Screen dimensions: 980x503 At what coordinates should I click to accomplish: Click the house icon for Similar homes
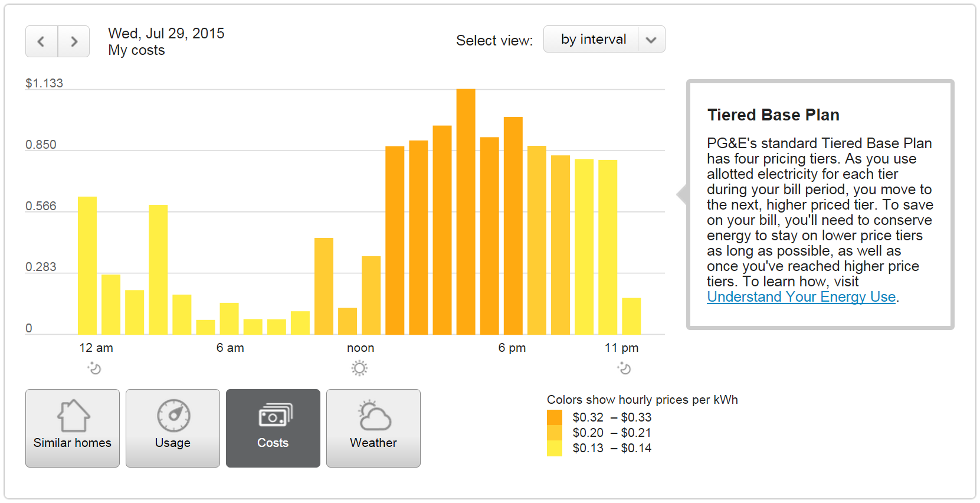(x=73, y=416)
